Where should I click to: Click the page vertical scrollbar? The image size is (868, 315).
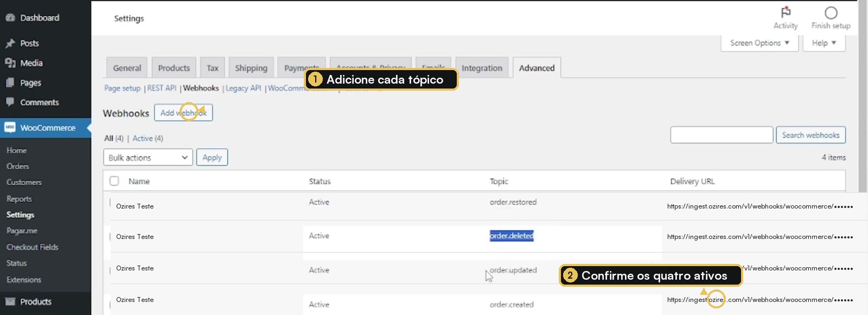(x=863, y=98)
